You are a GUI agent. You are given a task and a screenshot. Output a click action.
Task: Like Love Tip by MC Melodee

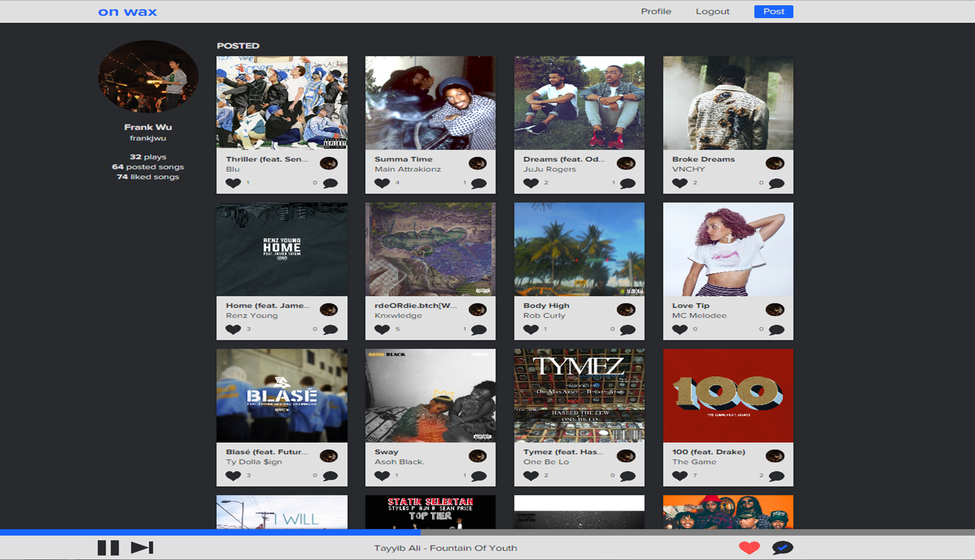(680, 329)
